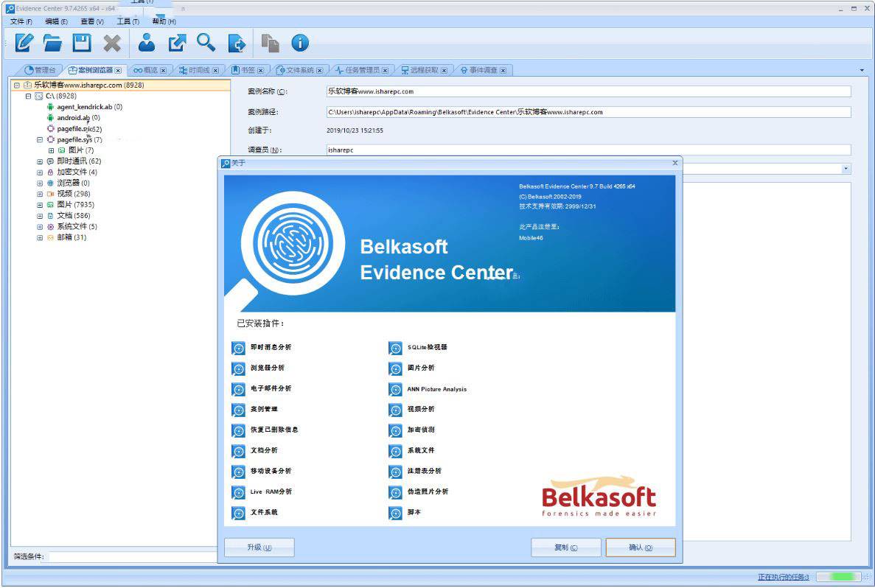Image resolution: width=875 pixels, height=588 pixels.
Task: Click the 案例管理 plugin icon
Action: pyautogui.click(x=238, y=410)
